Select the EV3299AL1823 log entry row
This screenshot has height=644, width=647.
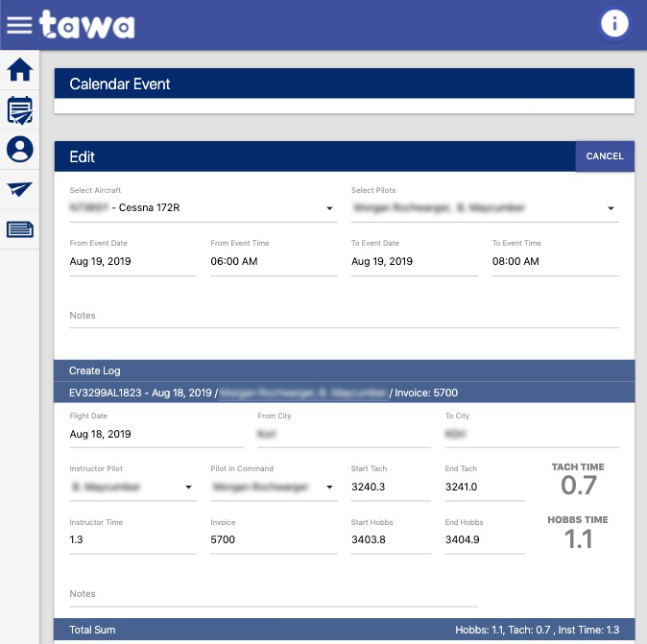tap(344, 393)
